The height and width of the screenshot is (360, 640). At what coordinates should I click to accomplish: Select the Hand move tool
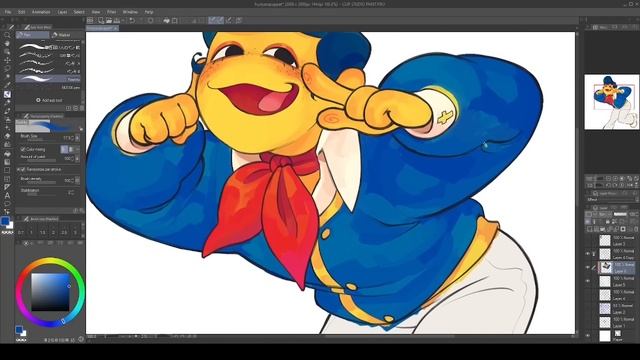(x=7, y=44)
